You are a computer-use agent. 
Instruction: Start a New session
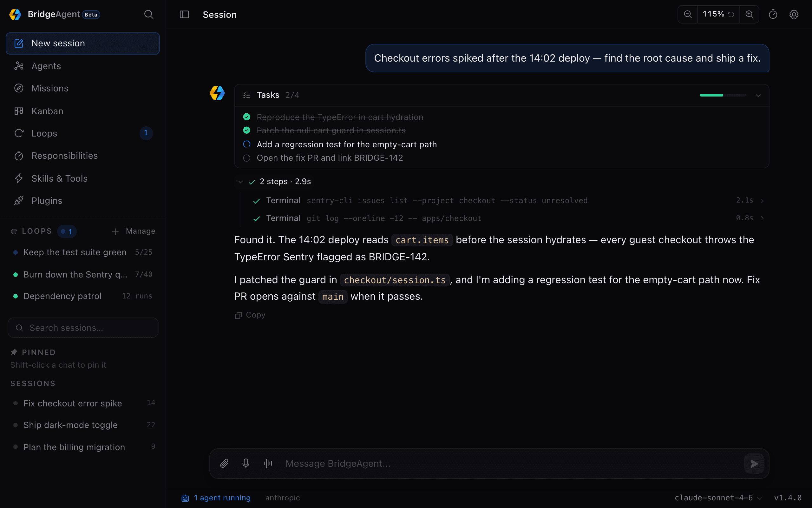[82, 43]
